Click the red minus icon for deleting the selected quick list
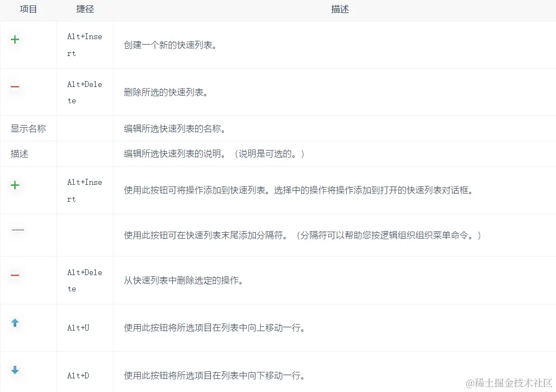 coord(15,86)
